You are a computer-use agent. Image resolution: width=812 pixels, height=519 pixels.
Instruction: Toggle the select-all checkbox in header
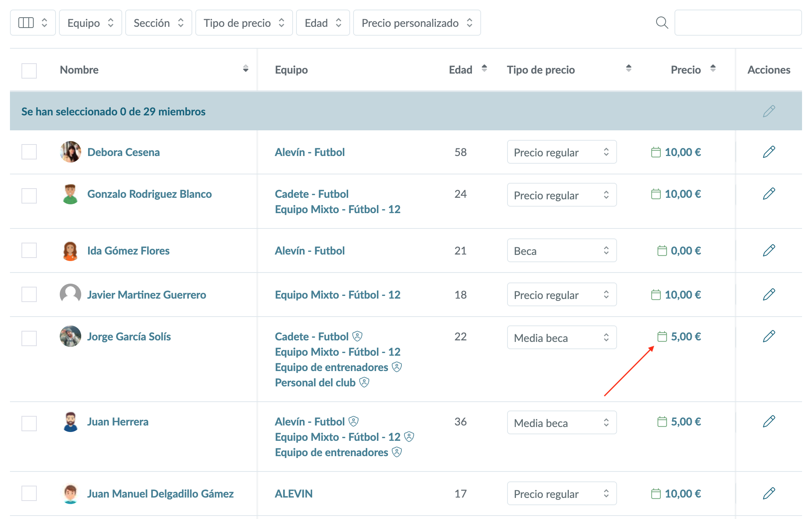29,71
